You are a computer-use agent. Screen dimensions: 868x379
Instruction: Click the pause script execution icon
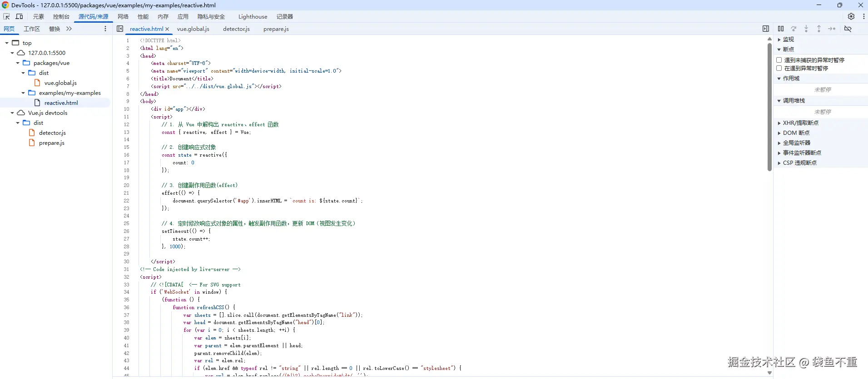click(781, 29)
